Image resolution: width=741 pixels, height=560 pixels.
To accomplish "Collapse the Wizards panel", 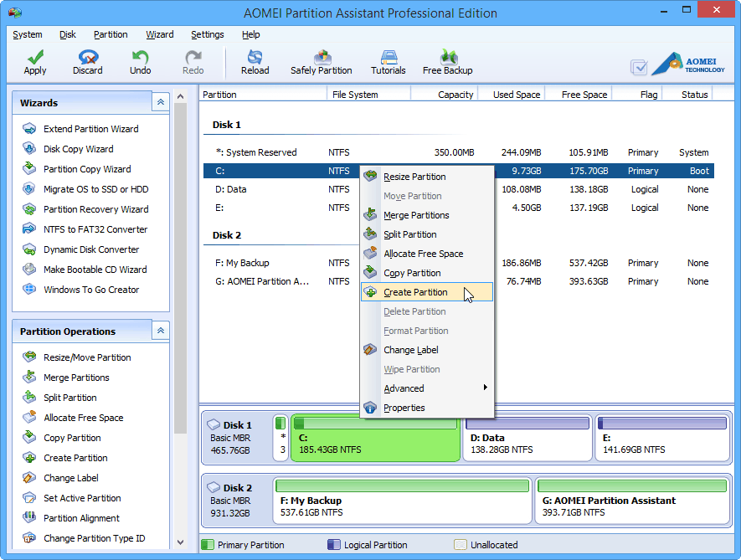I will click(x=160, y=101).
